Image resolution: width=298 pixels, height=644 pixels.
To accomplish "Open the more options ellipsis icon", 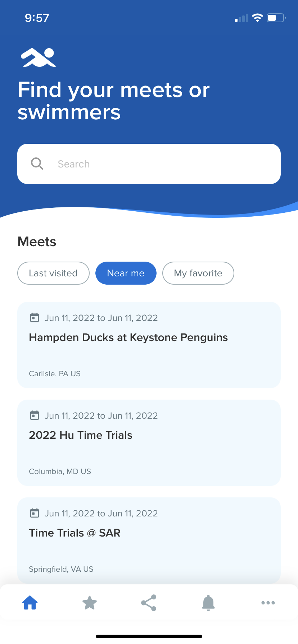I will (x=268, y=603).
